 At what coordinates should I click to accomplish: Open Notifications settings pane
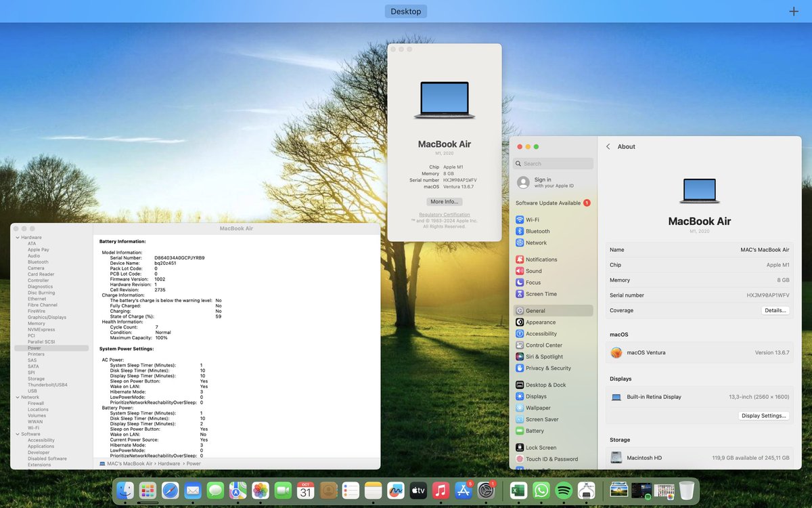pos(553,259)
